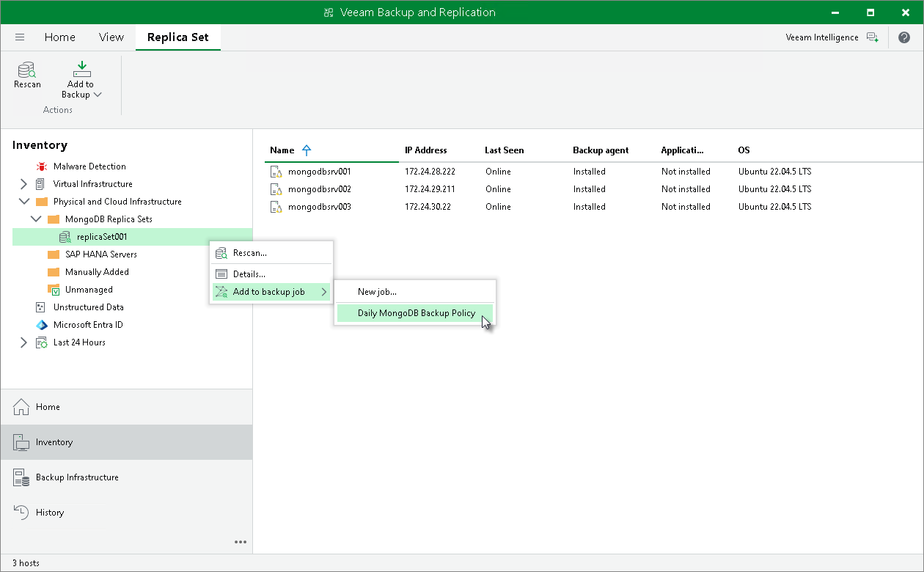924x572 pixels.
Task: Click the Rescan context menu icon
Action: pos(221,253)
